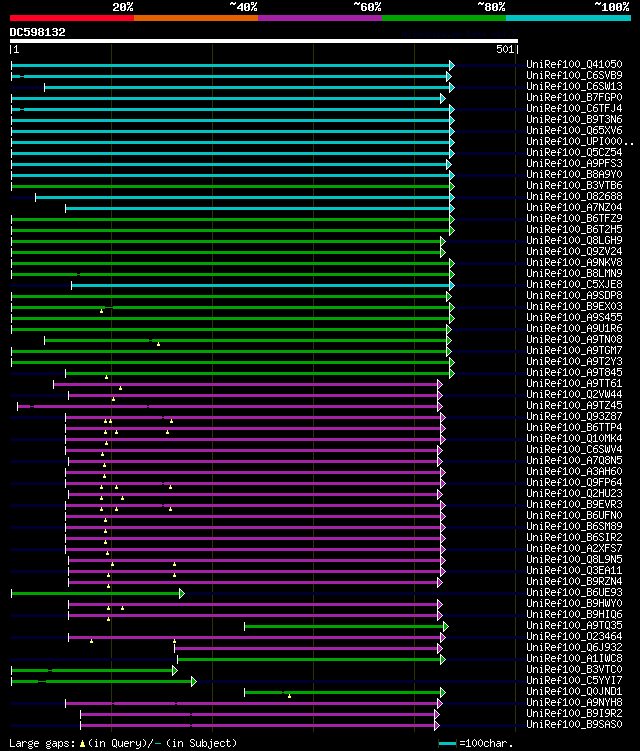
Task: Click the green A1IWC8 alignment bar
Action: pos(311,660)
